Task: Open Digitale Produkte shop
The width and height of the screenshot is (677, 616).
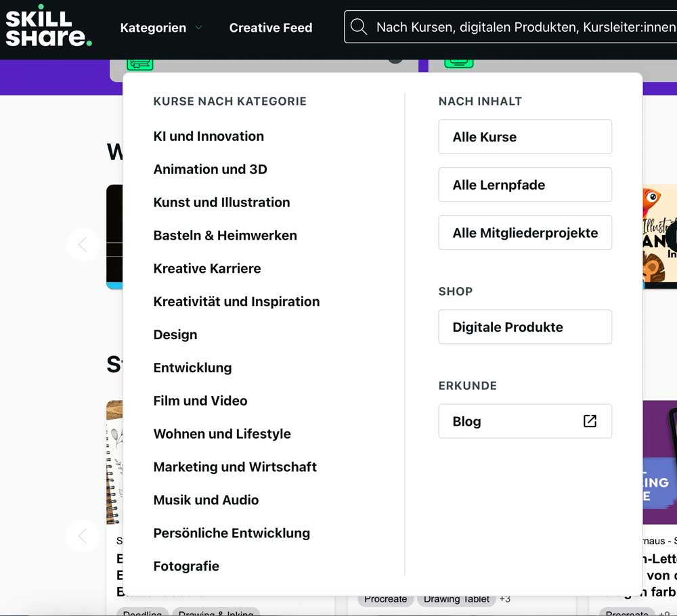Action: (x=525, y=327)
